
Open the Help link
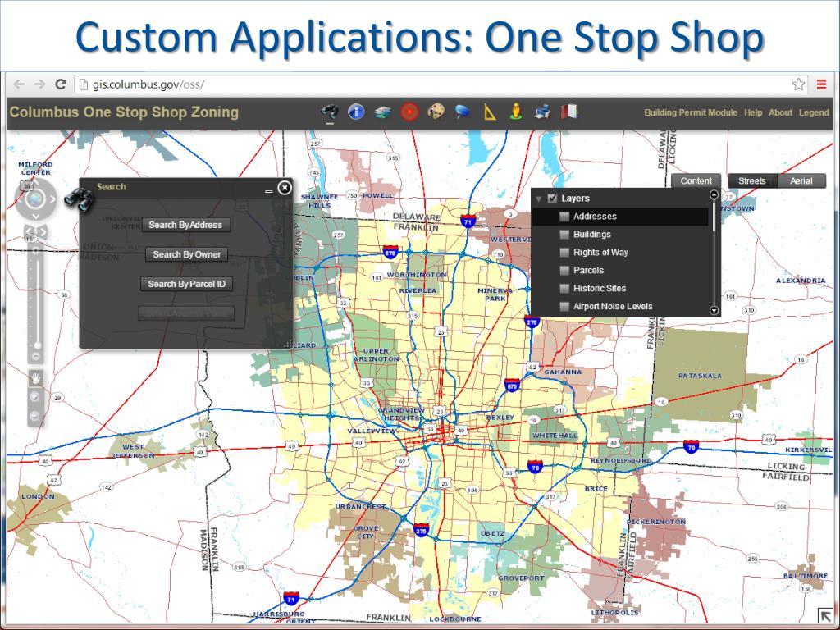753,112
